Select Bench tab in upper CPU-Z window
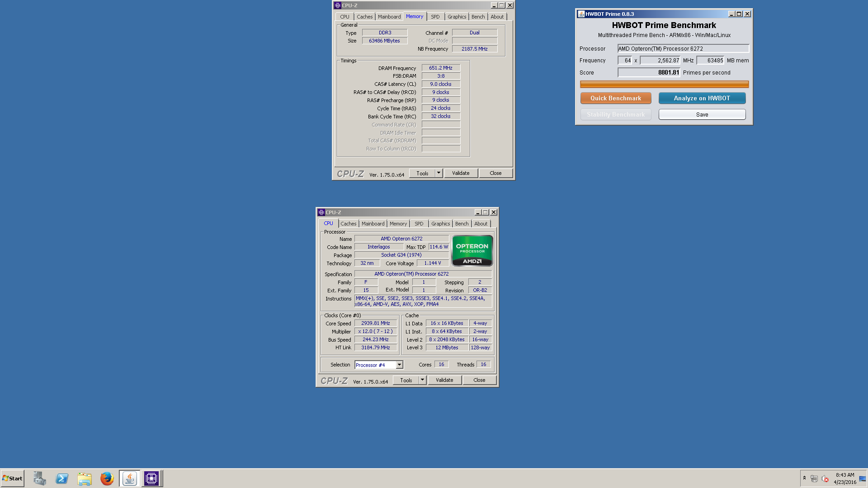The width and height of the screenshot is (868, 488). pyautogui.click(x=478, y=17)
